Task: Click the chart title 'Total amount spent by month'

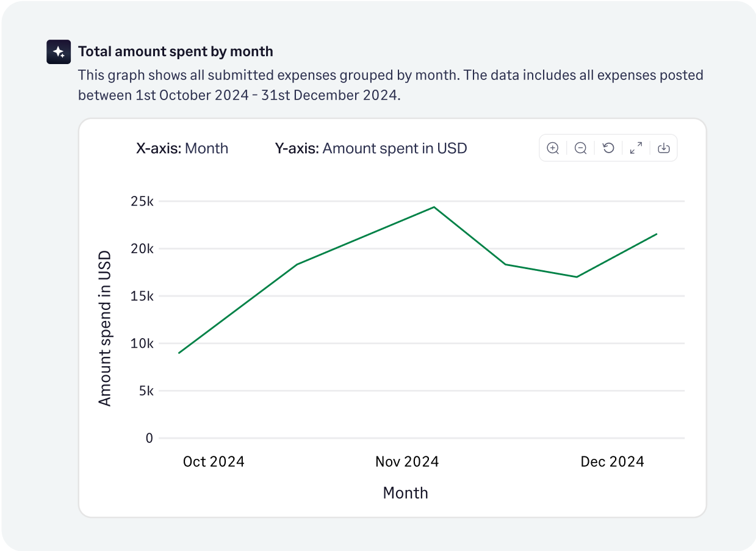Action: [175, 51]
